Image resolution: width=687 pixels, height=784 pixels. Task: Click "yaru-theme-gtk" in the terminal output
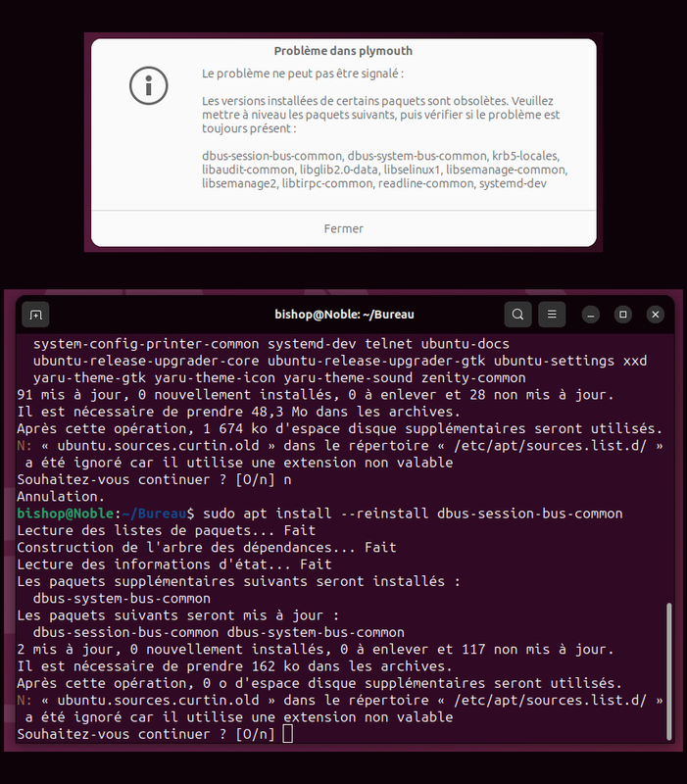click(x=89, y=377)
